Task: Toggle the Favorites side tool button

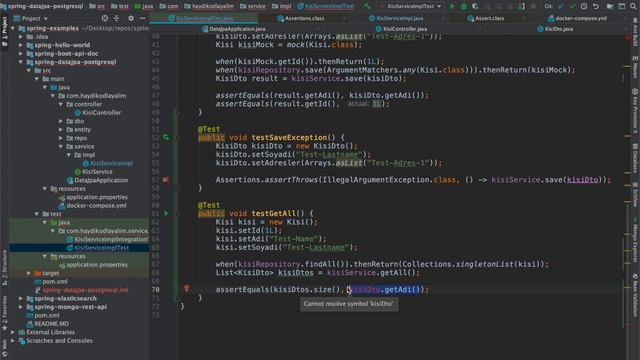Action: coord(4,312)
